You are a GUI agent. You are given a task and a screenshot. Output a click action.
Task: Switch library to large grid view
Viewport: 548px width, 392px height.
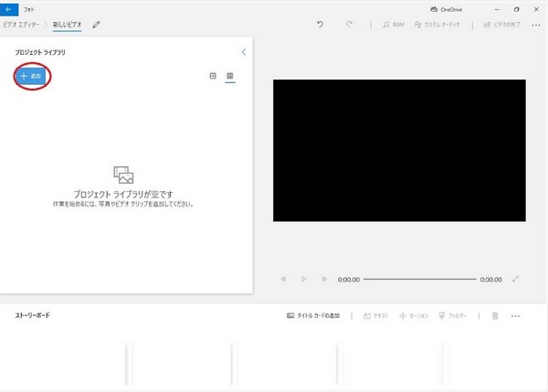point(213,76)
